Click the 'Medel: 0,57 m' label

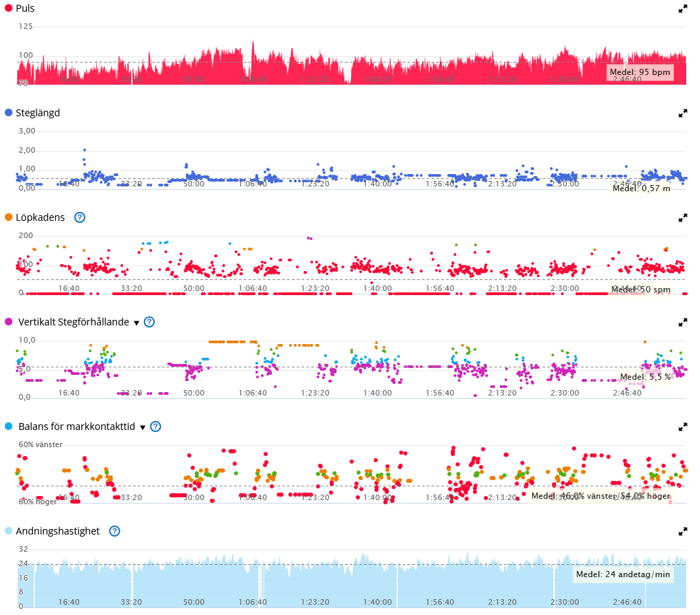pos(641,188)
